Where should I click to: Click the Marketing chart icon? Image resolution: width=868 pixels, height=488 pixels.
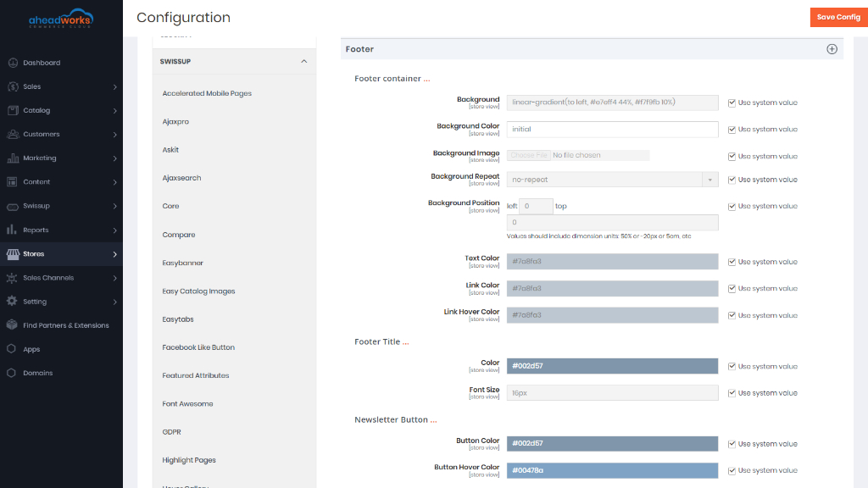coord(13,158)
